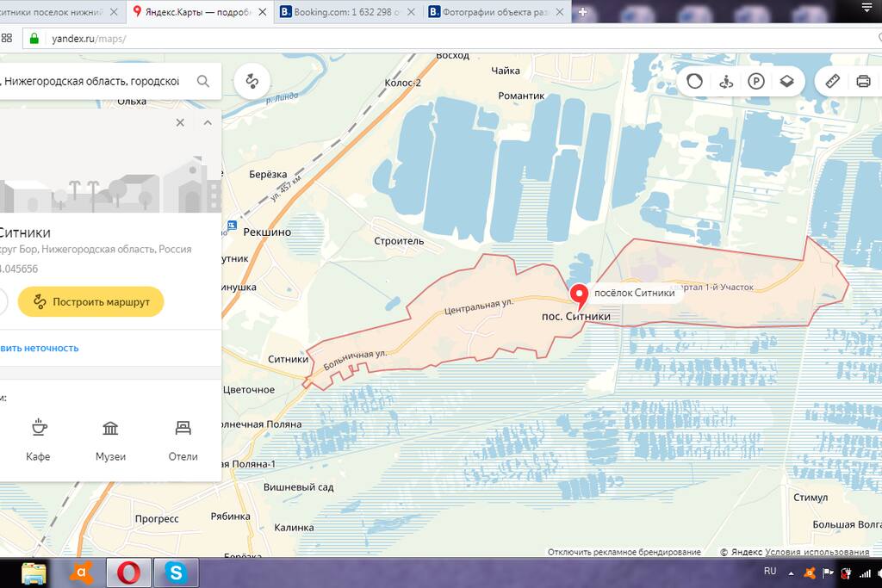882x588 pixels.
Task: Toggle the parking layer icon
Action: tap(756, 82)
